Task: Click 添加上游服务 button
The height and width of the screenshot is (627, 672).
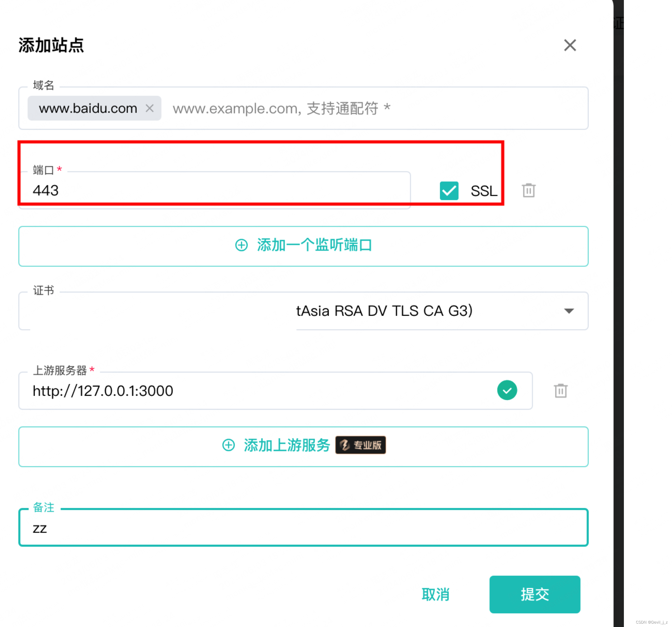Action: pos(303,447)
